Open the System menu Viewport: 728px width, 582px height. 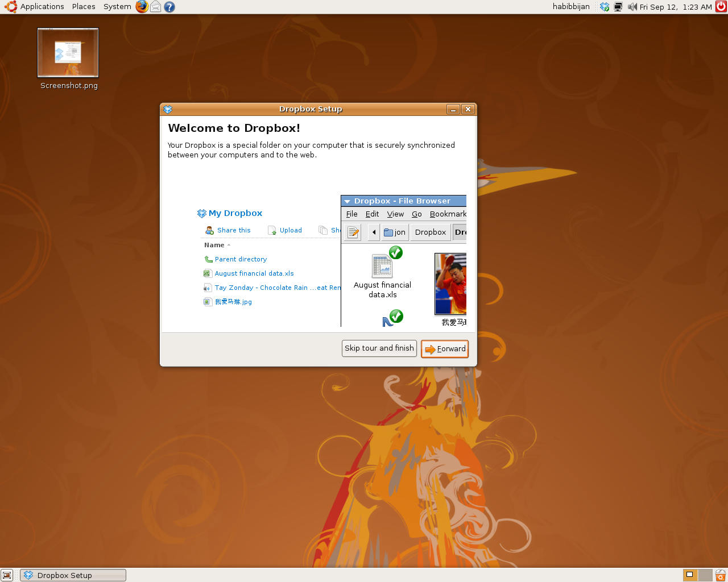pos(117,7)
